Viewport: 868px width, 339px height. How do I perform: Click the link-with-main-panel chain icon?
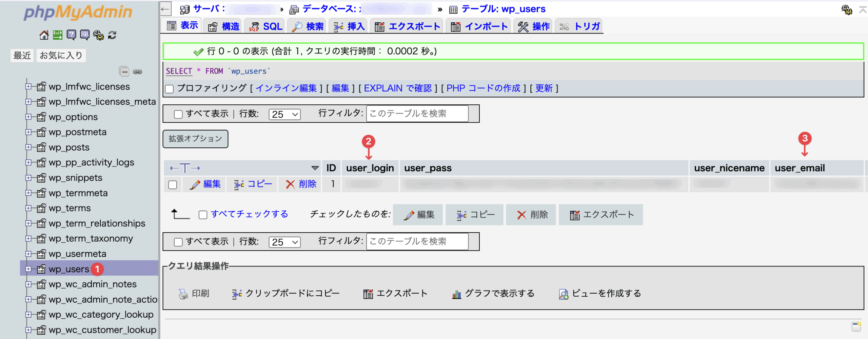(138, 72)
